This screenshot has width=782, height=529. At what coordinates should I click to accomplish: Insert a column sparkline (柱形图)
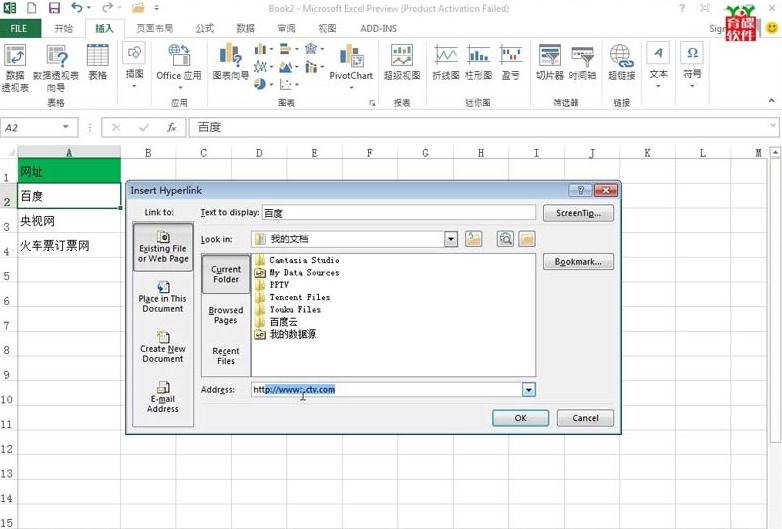coord(478,62)
